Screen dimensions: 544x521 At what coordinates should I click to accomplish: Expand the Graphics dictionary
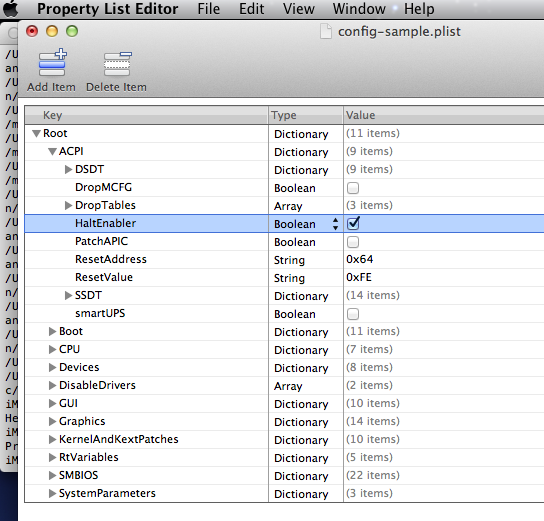(x=52, y=421)
